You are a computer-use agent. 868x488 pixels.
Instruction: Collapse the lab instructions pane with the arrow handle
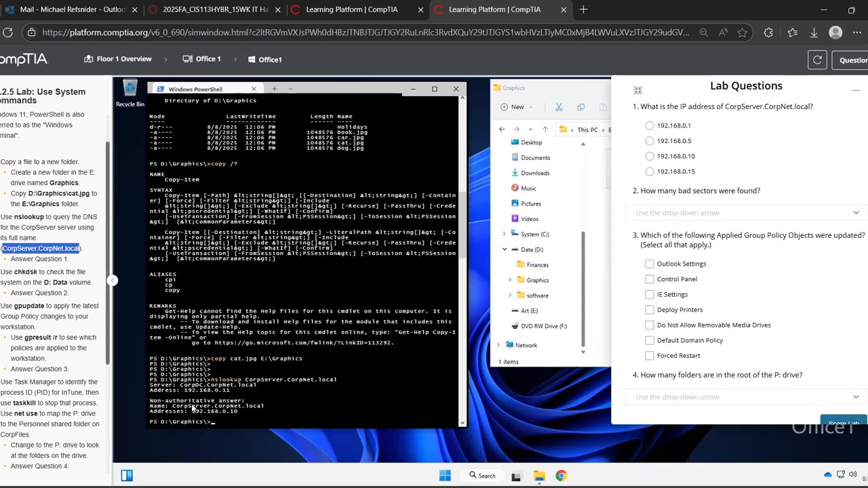(x=113, y=280)
